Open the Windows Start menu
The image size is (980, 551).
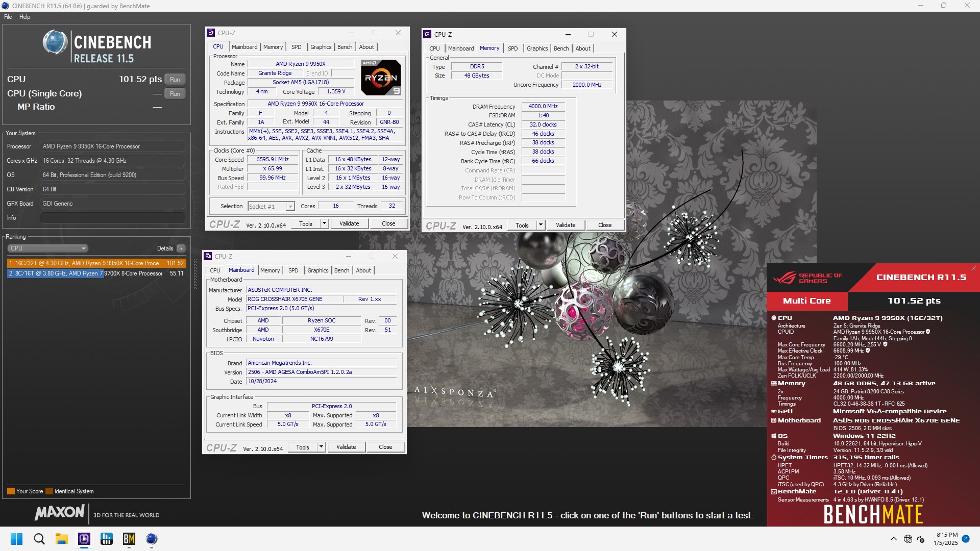[16, 539]
